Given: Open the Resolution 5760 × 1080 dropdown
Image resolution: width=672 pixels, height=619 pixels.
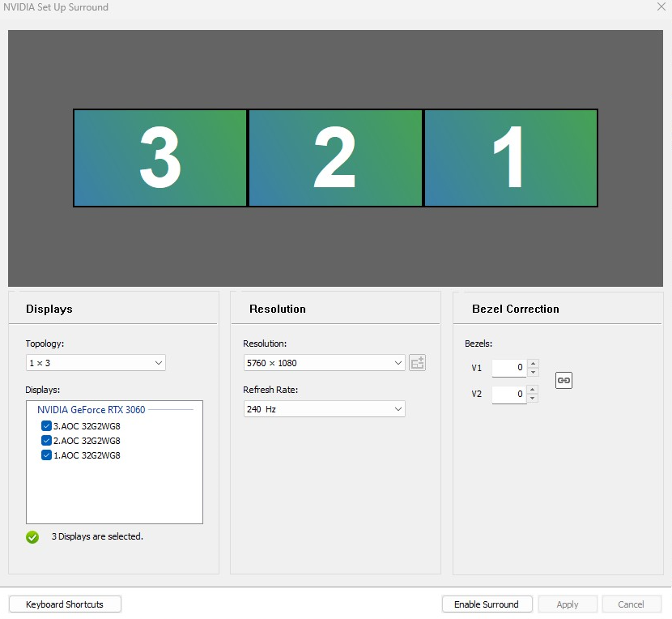Looking at the screenshot, I should (x=324, y=363).
